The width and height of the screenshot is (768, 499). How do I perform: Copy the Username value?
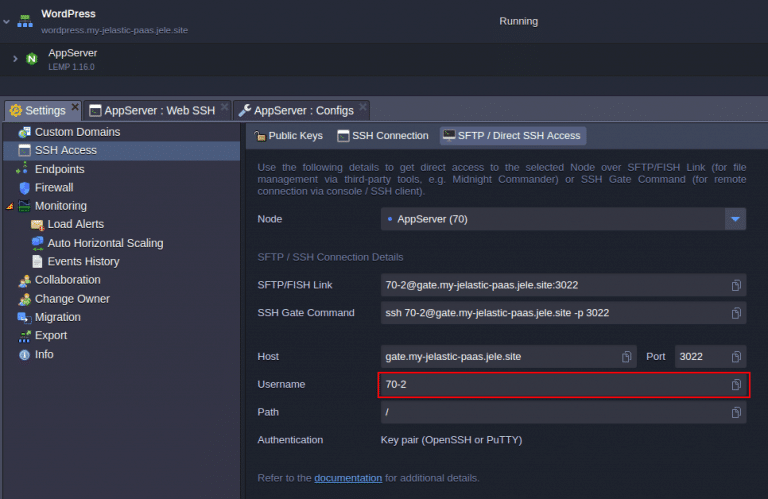tap(736, 385)
